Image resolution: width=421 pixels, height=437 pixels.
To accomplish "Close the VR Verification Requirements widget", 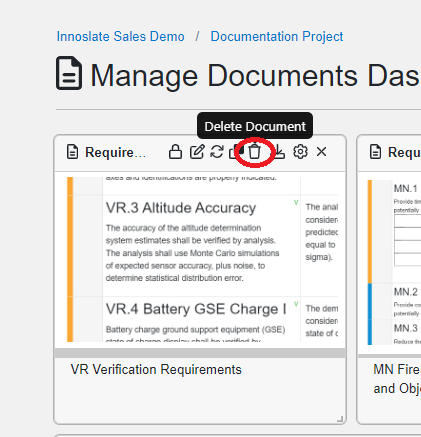I will coord(322,152).
